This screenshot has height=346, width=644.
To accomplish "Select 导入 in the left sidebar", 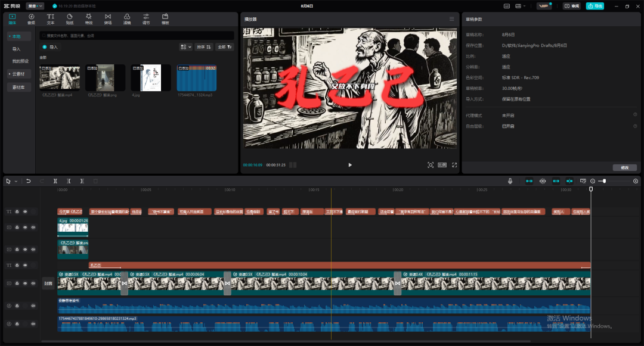I will (x=17, y=49).
